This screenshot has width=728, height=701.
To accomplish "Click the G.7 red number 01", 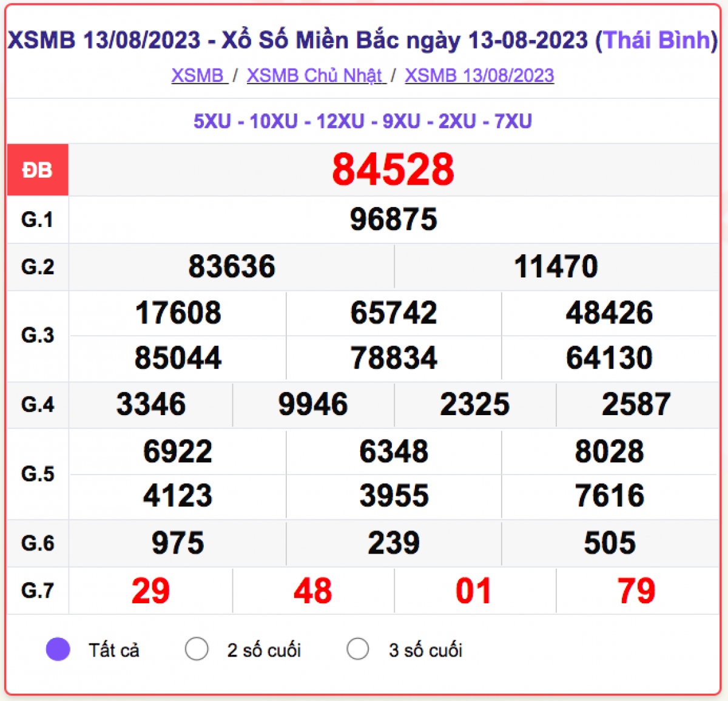I will (474, 591).
